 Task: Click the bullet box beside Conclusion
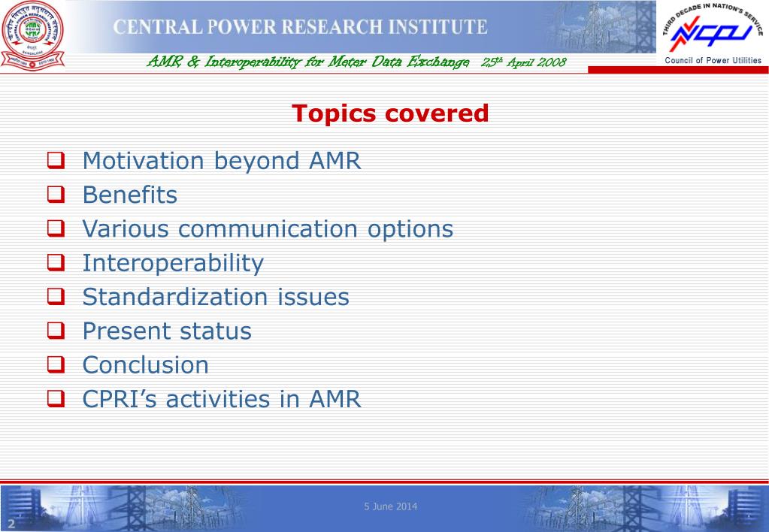pos(56,364)
